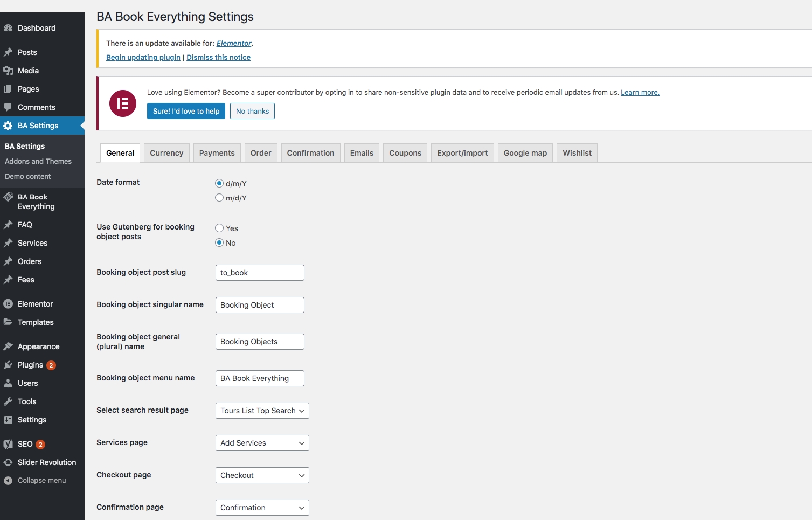812x520 pixels.
Task: Click the Comments bubble icon
Action: coord(8,107)
